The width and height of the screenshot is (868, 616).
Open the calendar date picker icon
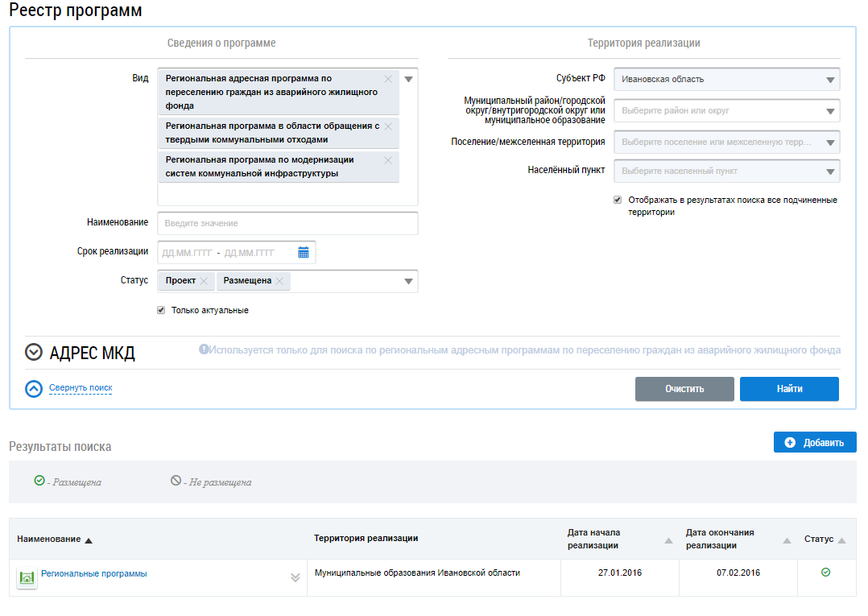tap(304, 252)
